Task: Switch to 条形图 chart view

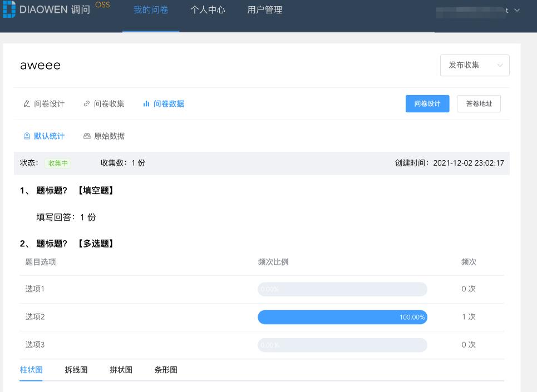Action: (166, 370)
